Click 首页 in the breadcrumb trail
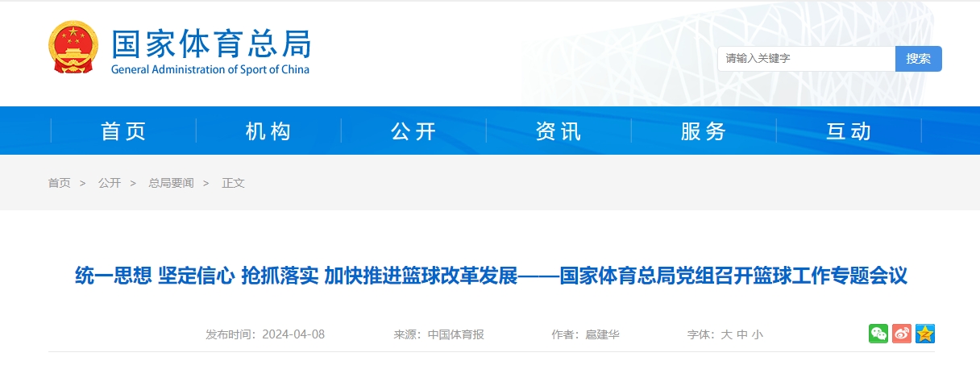 coord(59,183)
